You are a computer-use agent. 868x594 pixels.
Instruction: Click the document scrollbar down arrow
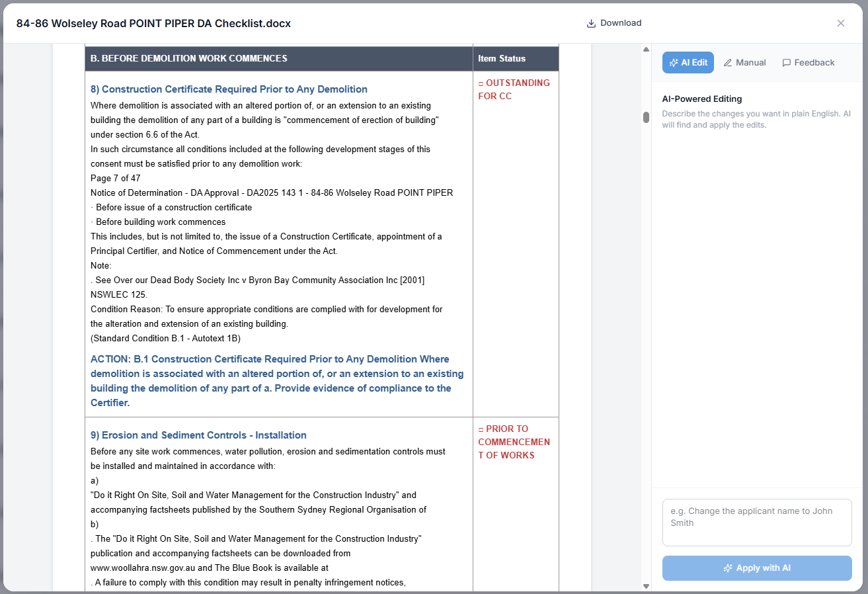point(646,586)
